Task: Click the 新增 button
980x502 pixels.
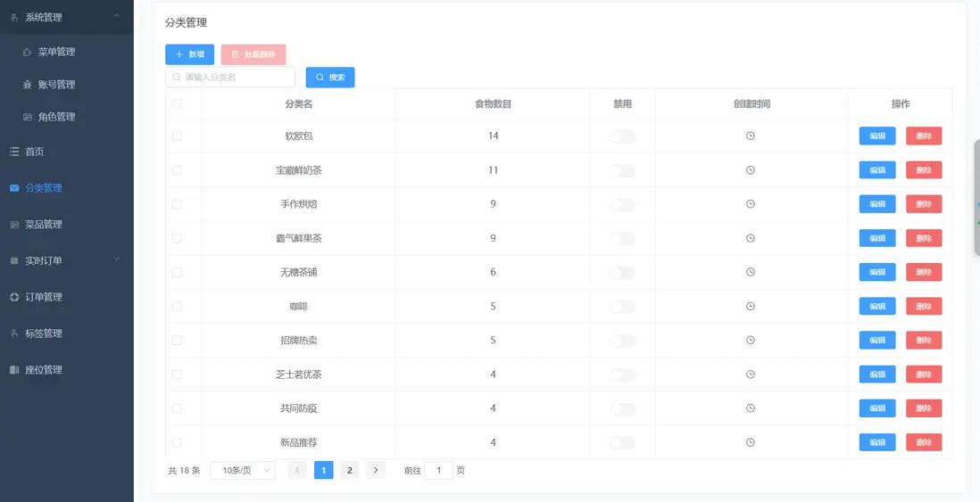Action: click(x=190, y=54)
